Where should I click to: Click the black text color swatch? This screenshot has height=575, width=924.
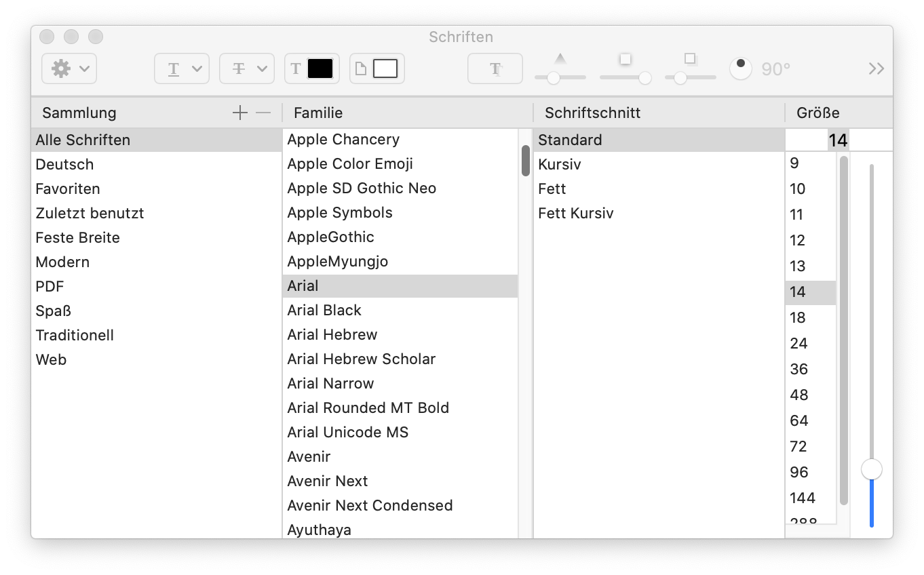(320, 68)
